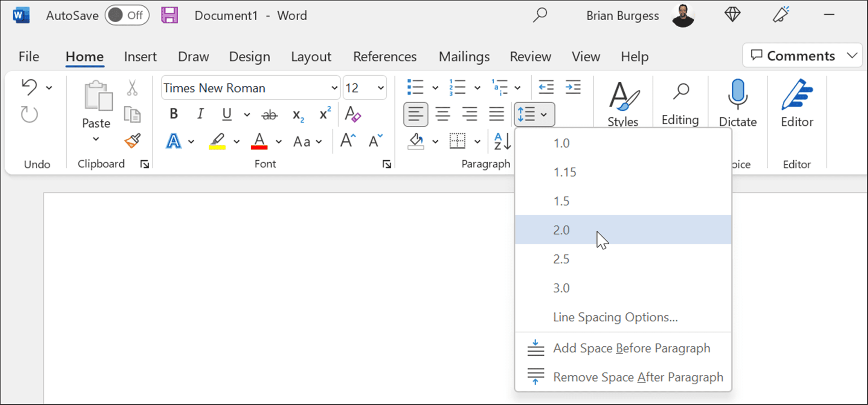Select the strikethrough icon
This screenshot has width=868, height=405.
click(269, 114)
